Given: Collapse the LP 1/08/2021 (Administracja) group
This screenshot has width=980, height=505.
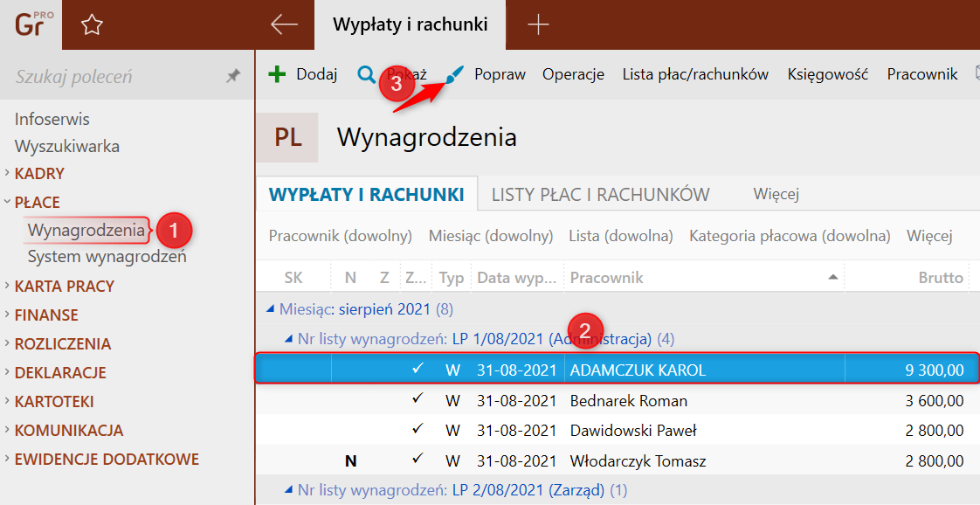Looking at the screenshot, I should point(288,339).
